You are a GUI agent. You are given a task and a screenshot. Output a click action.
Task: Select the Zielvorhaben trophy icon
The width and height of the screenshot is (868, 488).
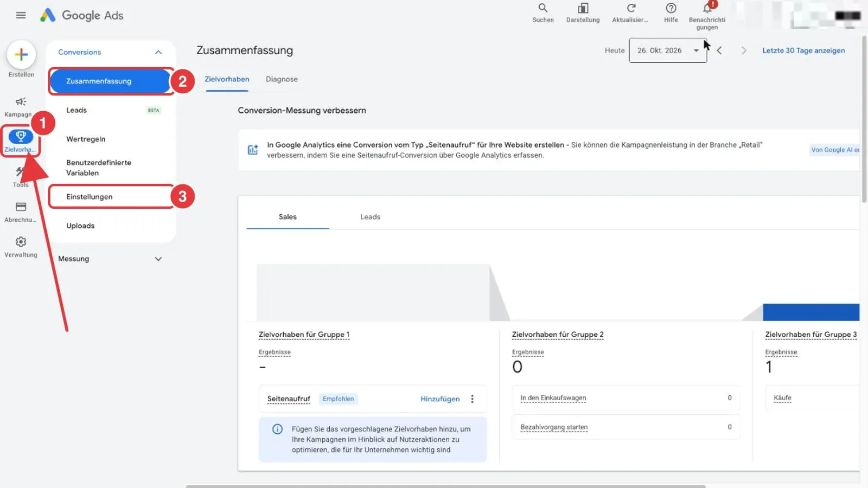21,136
